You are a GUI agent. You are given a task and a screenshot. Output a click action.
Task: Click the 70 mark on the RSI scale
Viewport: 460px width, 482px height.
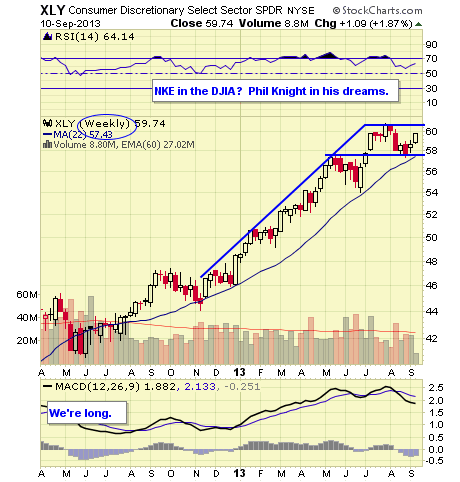click(431, 59)
